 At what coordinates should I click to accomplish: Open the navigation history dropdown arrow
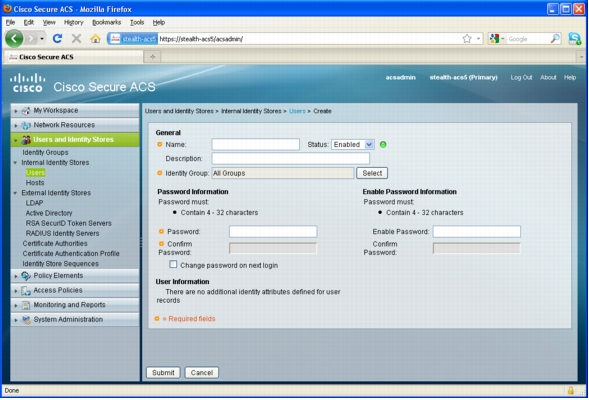42,38
